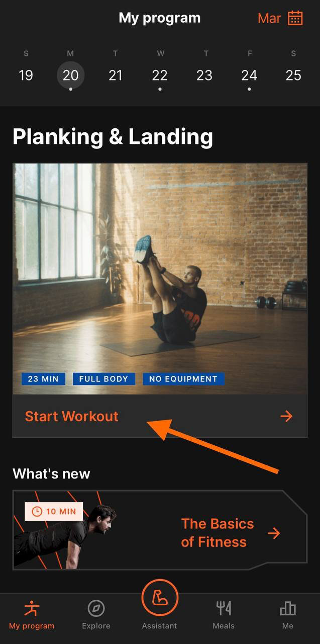This screenshot has height=644, width=320.
Task: Click the Start Workout link
Action: point(72,416)
